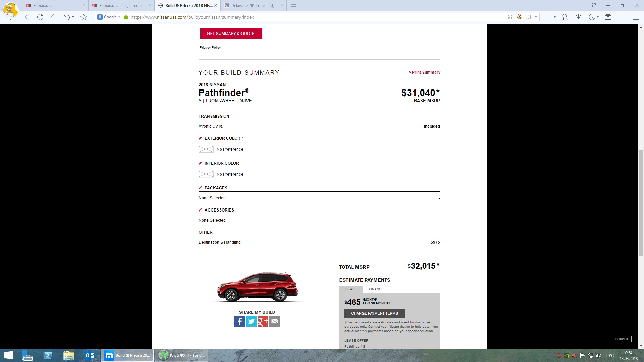Click the red Pathfinder car image
The width and height of the screenshot is (644, 362).
click(258, 287)
